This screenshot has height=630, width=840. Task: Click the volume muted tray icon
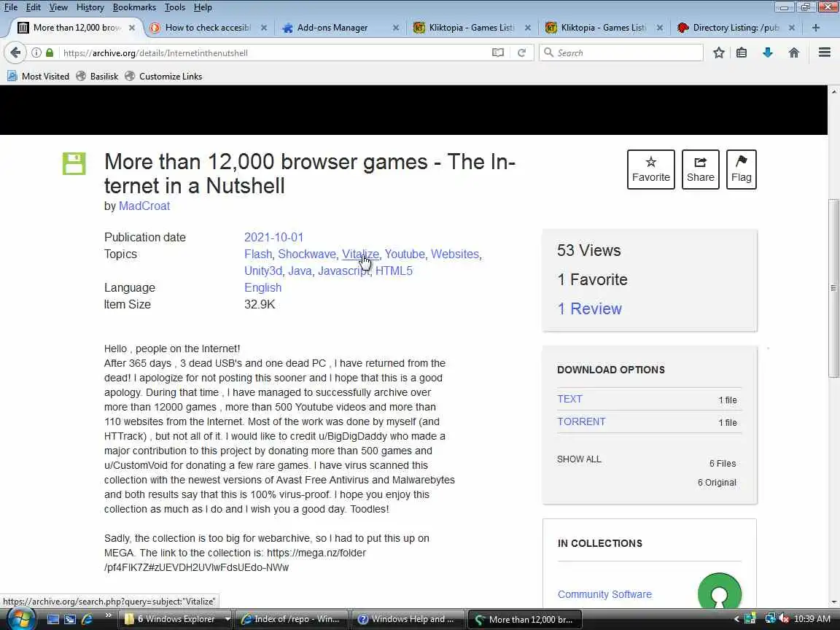(x=784, y=619)
